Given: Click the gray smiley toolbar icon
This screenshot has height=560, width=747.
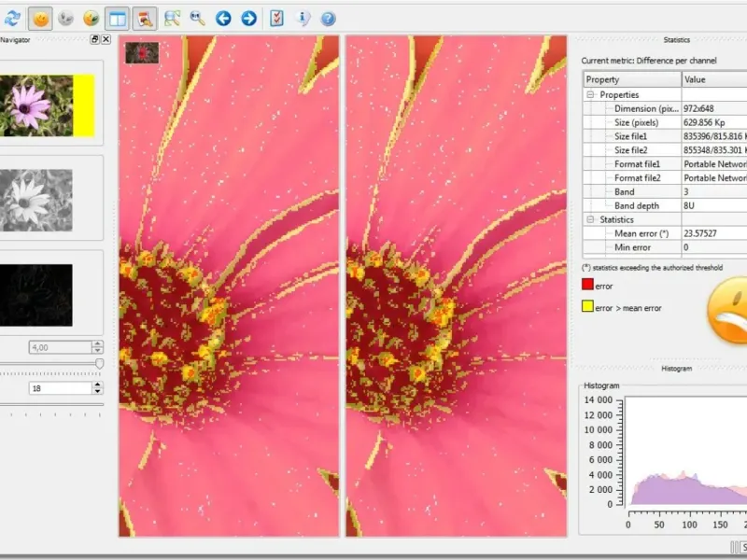Looking at the screenshot, I should [66, 18].
